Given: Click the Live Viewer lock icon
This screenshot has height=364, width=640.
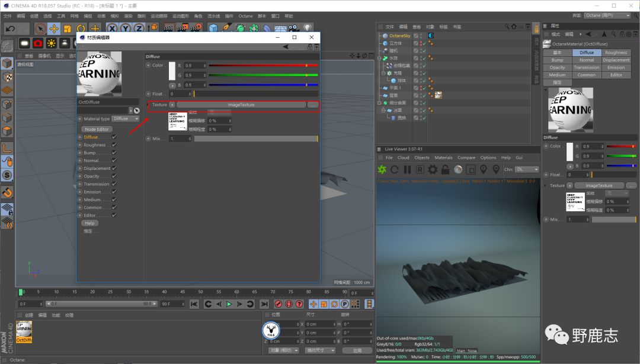Looking at the screenshot, I should tap(445, 170).
